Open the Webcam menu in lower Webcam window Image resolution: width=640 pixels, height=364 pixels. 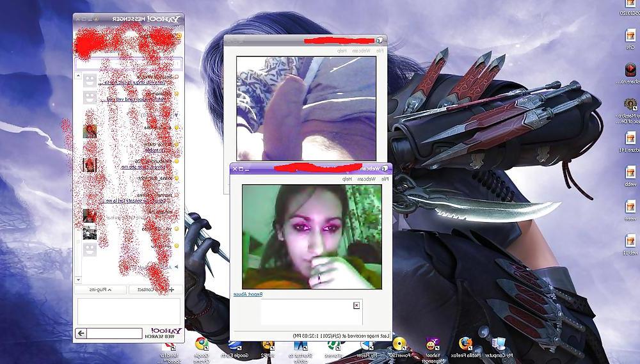click(x=367, y=178)
